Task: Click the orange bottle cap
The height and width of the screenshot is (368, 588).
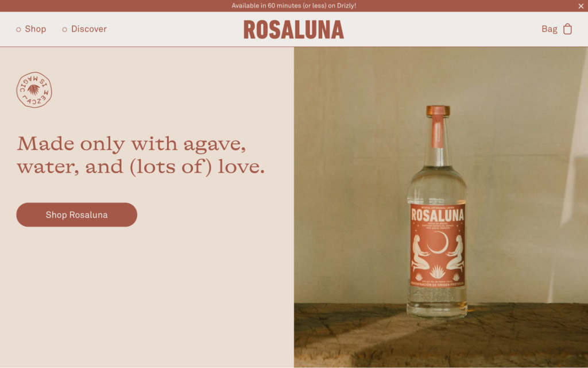Action: click(438, 111)
